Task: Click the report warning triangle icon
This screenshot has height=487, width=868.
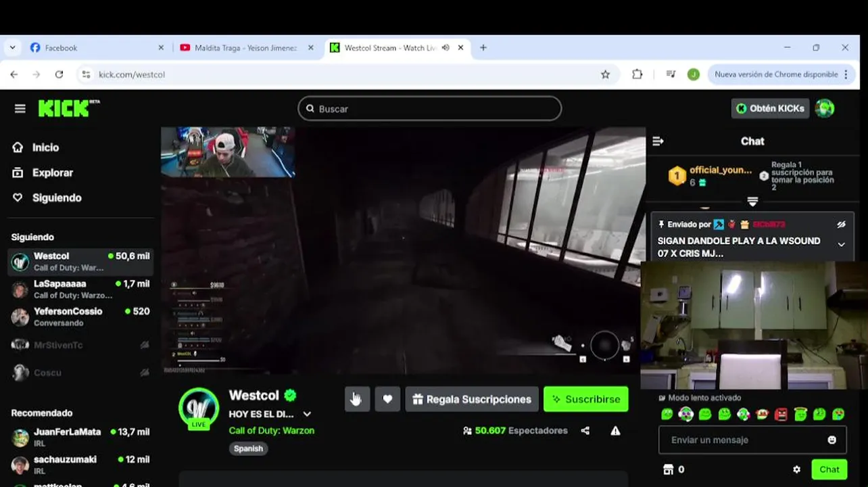Action: pyautogui.click(x=615, y=430)
